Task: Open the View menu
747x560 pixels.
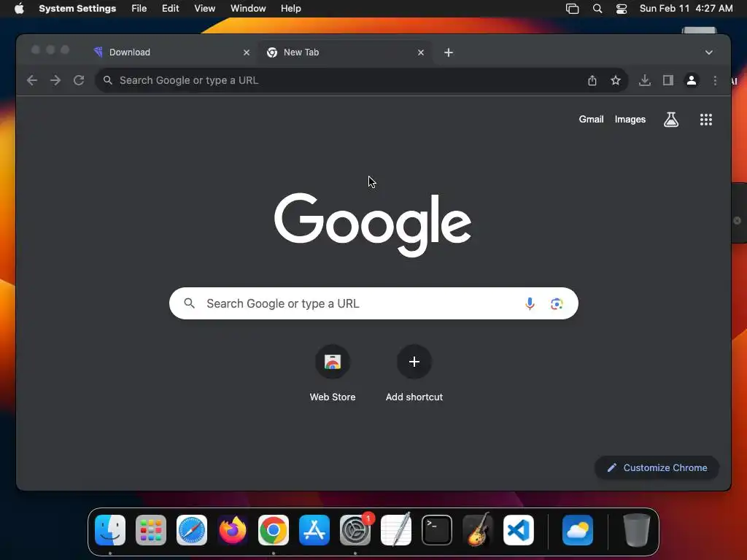Action: 204,9
